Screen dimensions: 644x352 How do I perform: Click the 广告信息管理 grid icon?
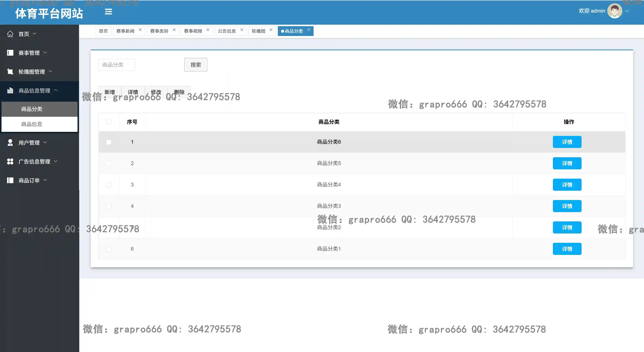[x=10, y=161]
